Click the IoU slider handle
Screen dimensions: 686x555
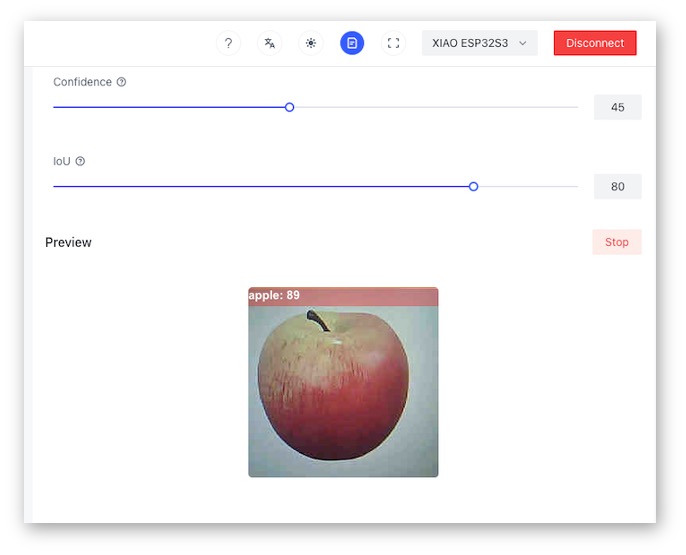[x=473, y=187]
